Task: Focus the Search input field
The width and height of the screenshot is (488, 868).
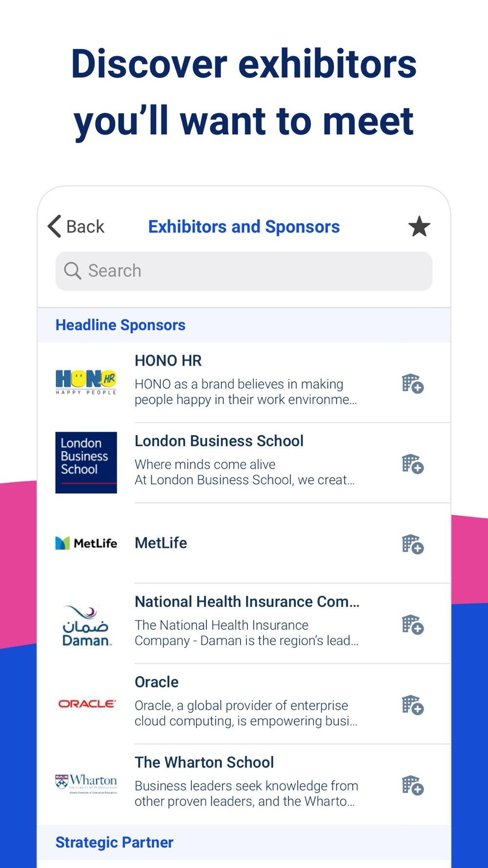Action: click(244, 271)
